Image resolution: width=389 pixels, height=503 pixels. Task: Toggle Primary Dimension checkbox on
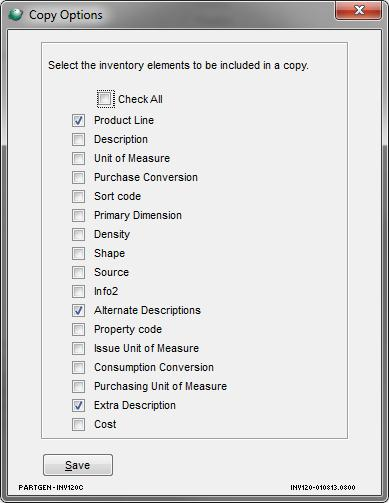[78, 215]
